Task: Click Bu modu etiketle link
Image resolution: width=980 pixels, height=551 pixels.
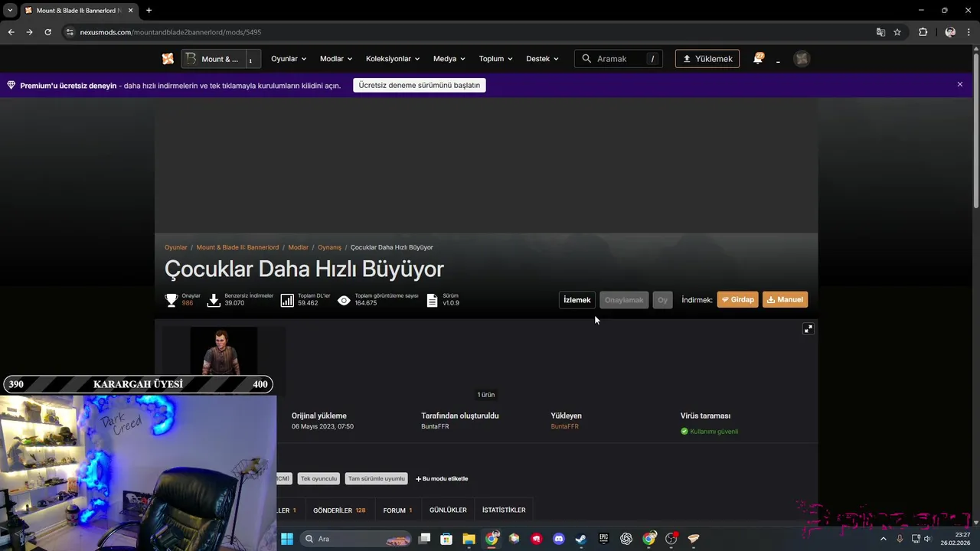Action: (x=442, y=478)
